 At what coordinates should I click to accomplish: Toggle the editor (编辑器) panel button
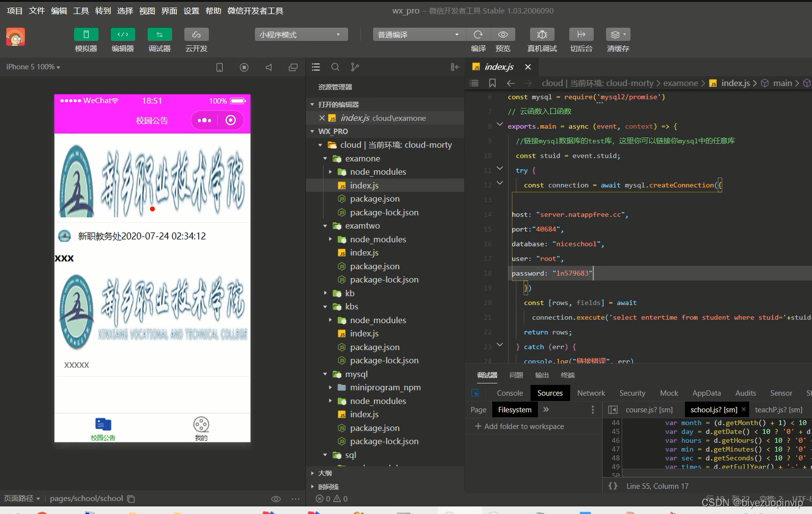point(123,34)
